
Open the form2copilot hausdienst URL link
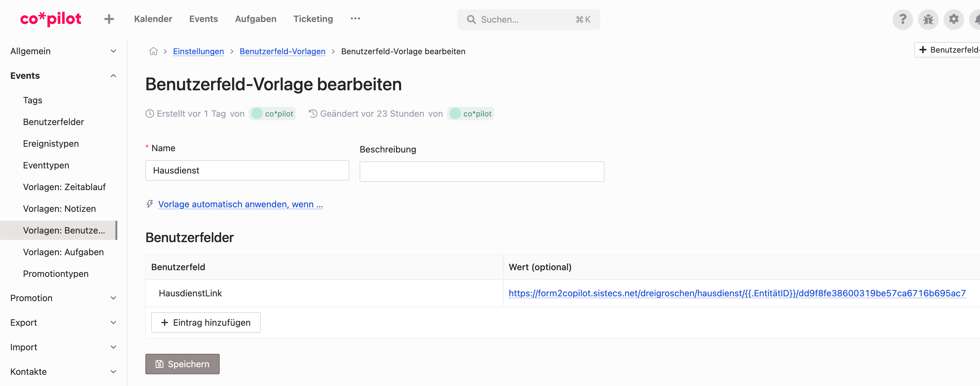(x=737, y=293)
